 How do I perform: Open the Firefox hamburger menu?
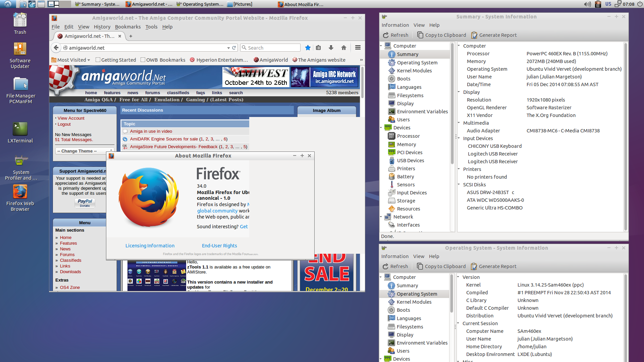tap(358, 48)
